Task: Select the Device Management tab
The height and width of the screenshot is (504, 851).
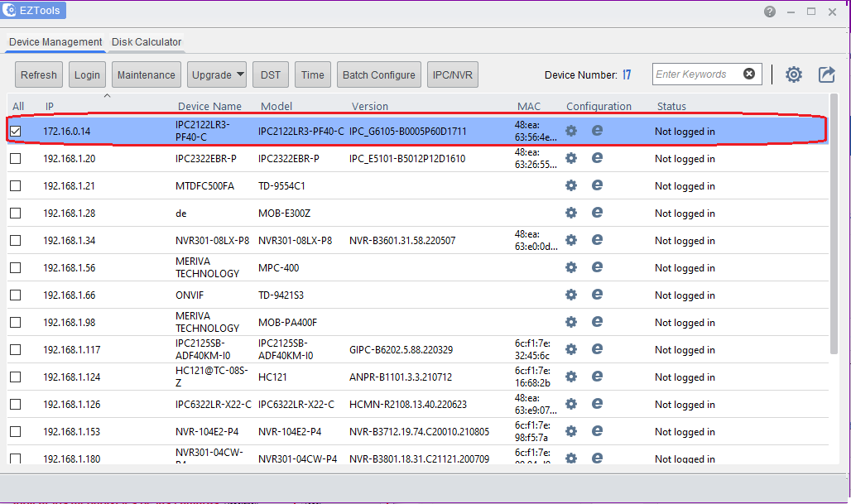Action: (x=55, y=41)
